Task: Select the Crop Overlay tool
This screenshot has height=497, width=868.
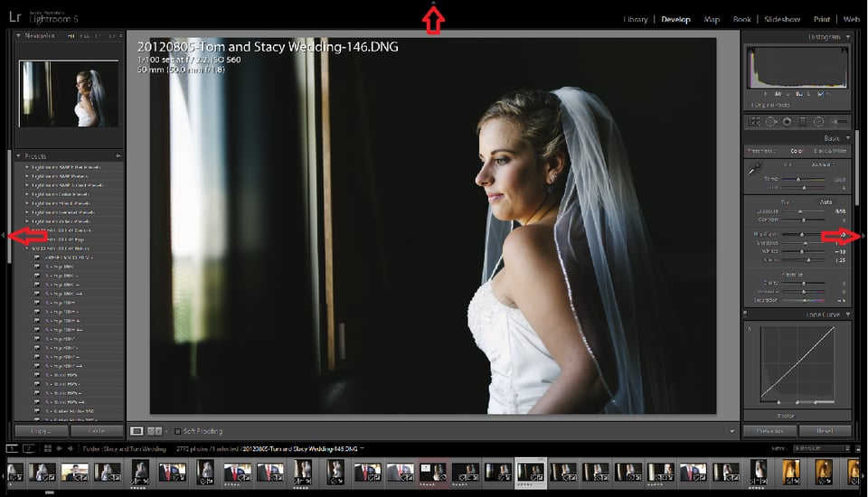Action: pyautogui.click(x=754, y=122)
